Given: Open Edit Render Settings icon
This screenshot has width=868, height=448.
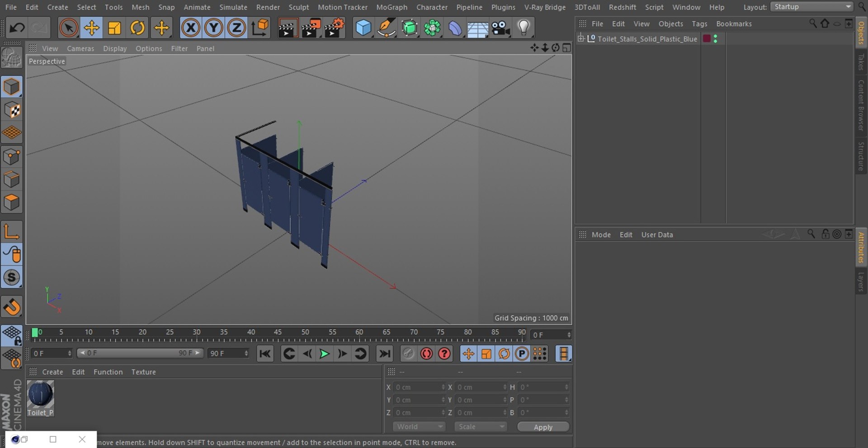Looking at the screenshot, I should (335, 28).
